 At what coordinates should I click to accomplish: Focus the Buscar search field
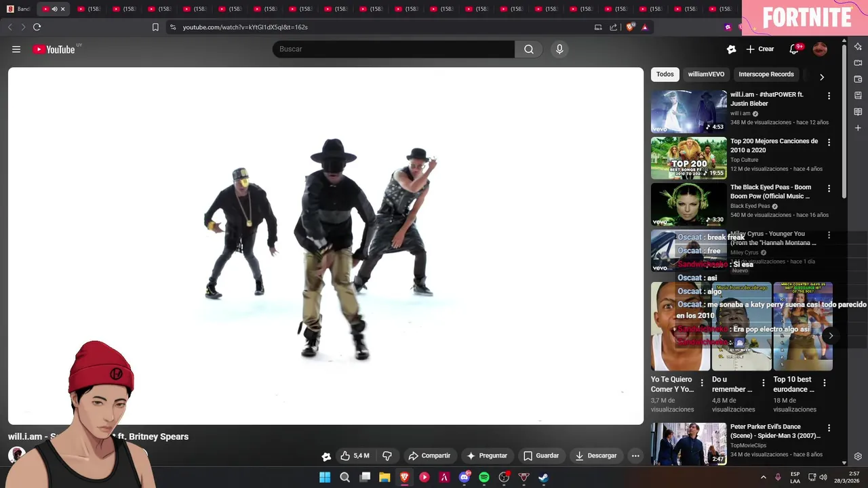(393, 49)
